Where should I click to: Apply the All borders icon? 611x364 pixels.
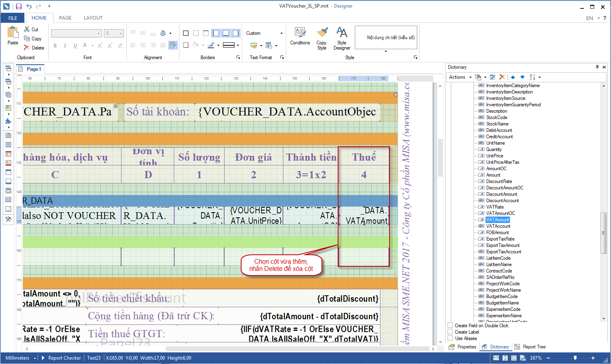tap(186, 33)
